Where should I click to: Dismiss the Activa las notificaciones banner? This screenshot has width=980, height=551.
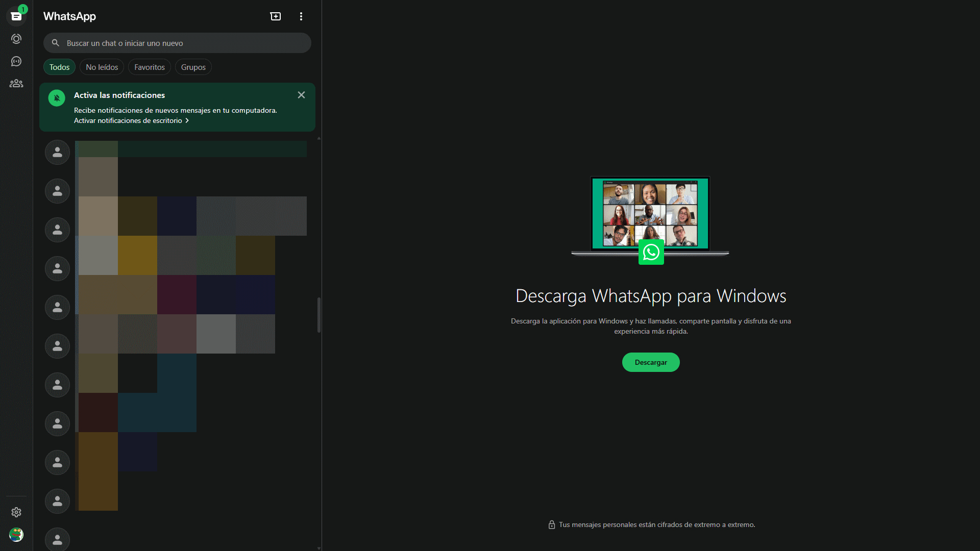coord(302,95)
